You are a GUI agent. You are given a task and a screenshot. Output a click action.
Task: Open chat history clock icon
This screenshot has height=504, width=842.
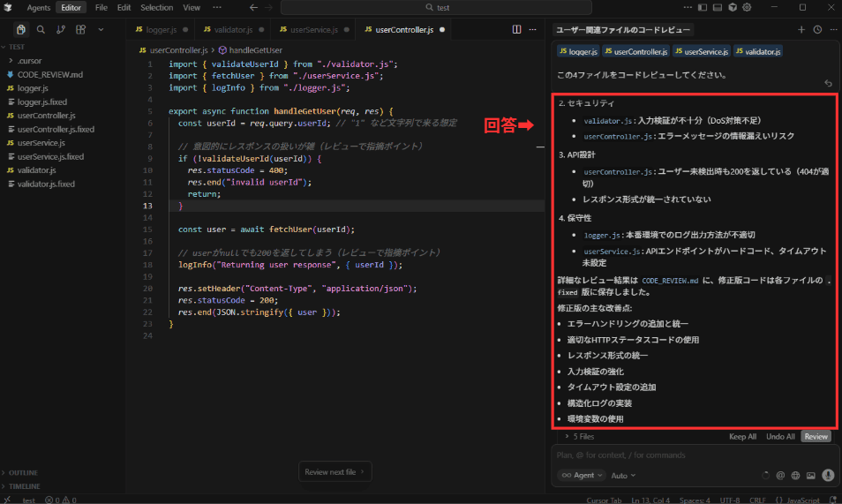[x=817, y=29]
